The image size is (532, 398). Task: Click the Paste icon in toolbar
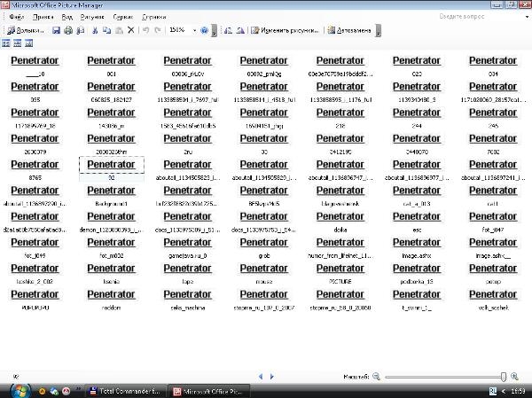tap(119, 30)
